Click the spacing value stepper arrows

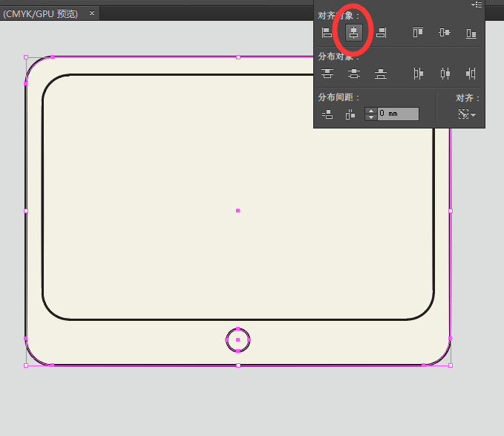click(371, 114)
